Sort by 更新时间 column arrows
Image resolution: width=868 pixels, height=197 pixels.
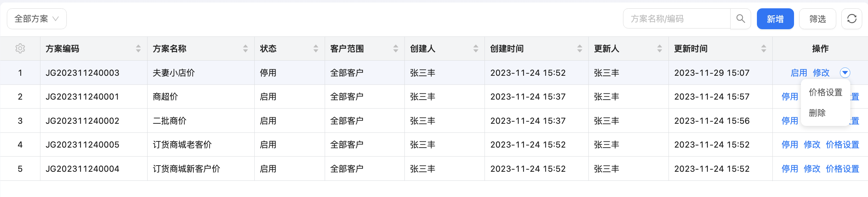[x=763, y=48]
